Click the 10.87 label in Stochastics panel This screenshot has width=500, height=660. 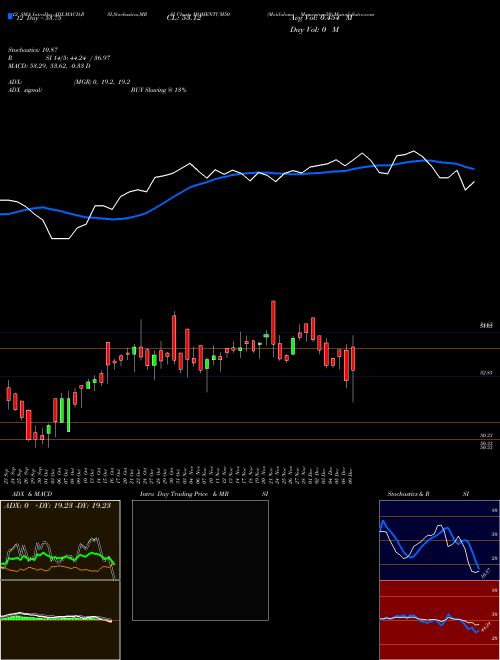tap(487, 573)
